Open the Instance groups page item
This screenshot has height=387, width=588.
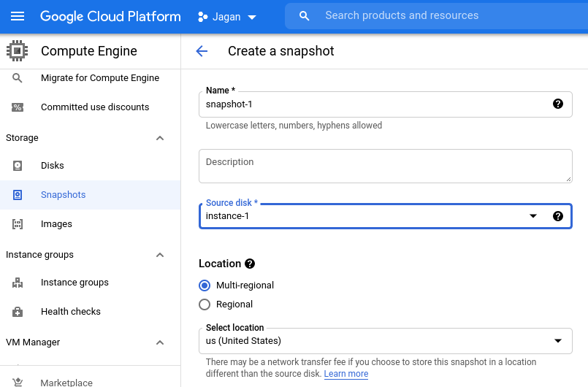pos(90,283)
